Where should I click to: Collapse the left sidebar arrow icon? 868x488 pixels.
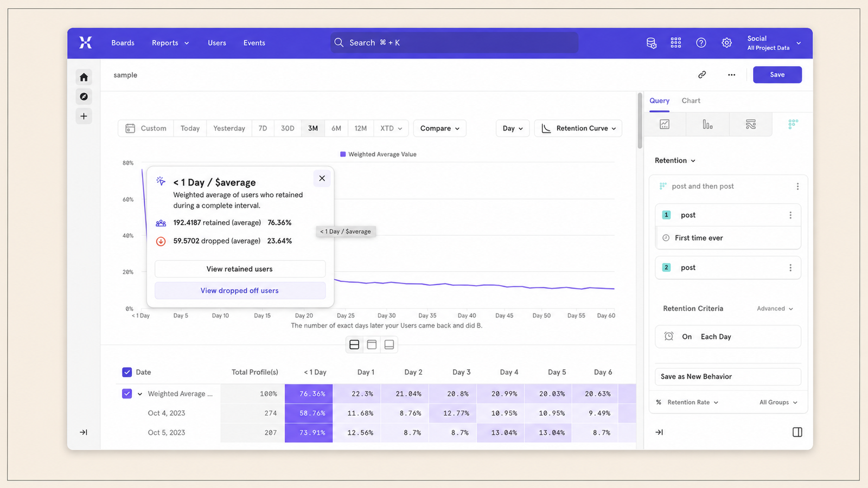84,432
